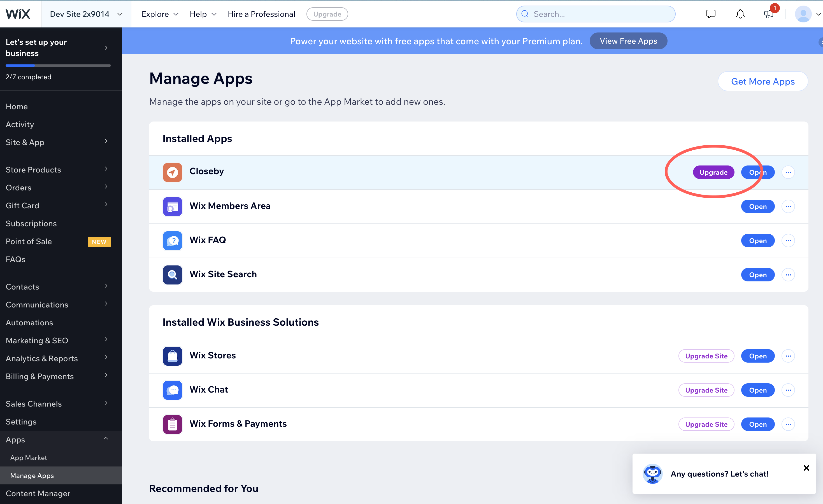Click the NEW badge beside Point of Sale
Viewport: 823px width, 504px height.
pos(99,242)
